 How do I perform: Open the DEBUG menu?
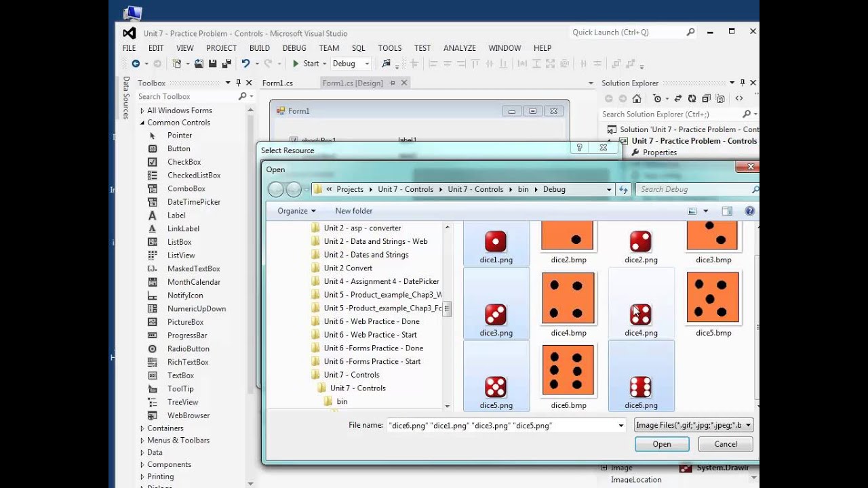click(x=294, y=48)
